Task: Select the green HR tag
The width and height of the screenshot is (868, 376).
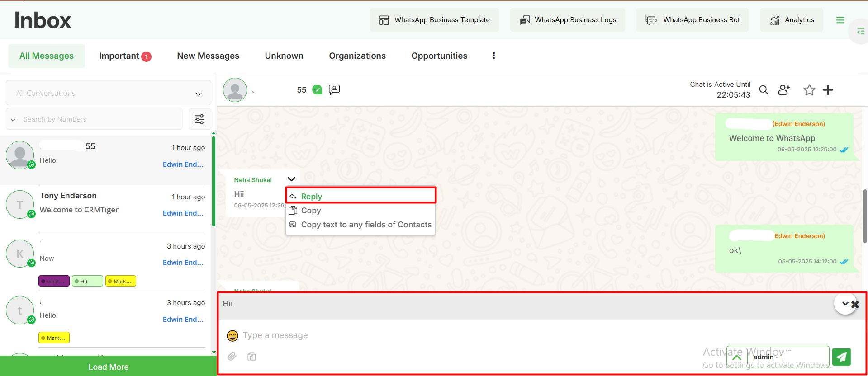Action: (x=87, y=281)
